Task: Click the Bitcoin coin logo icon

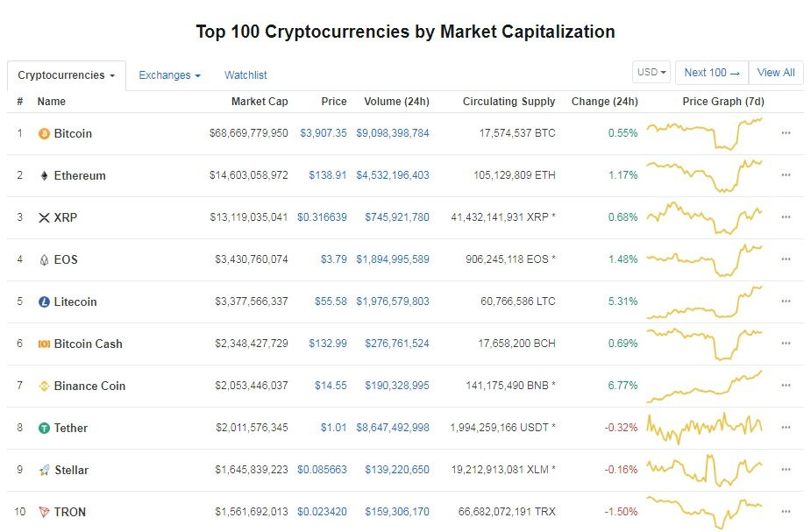Action: tap(44, 133)
